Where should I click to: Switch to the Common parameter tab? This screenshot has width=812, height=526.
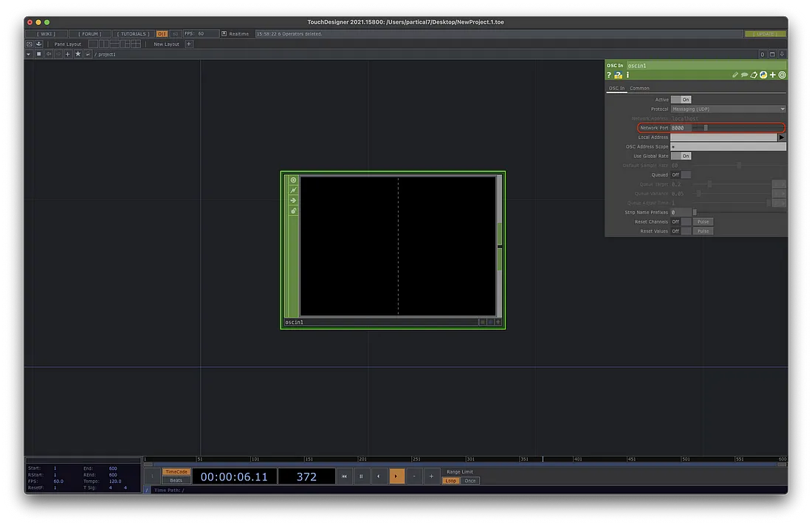[639, 89]
